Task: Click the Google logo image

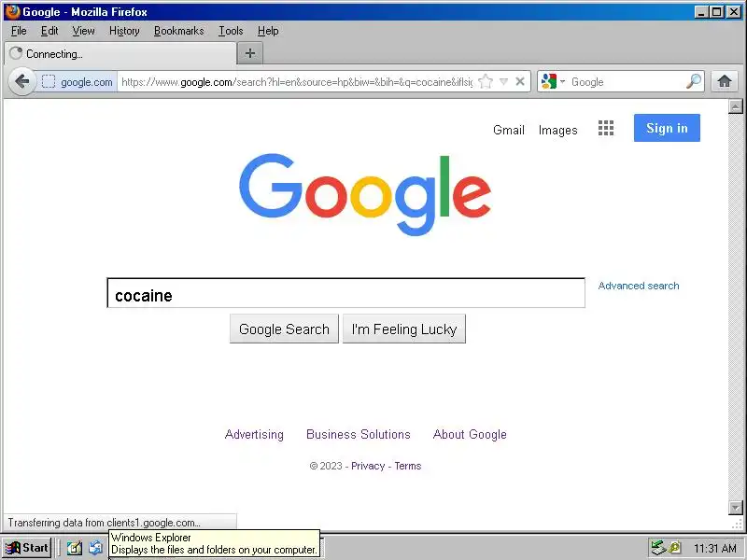Action: (365, 195)
